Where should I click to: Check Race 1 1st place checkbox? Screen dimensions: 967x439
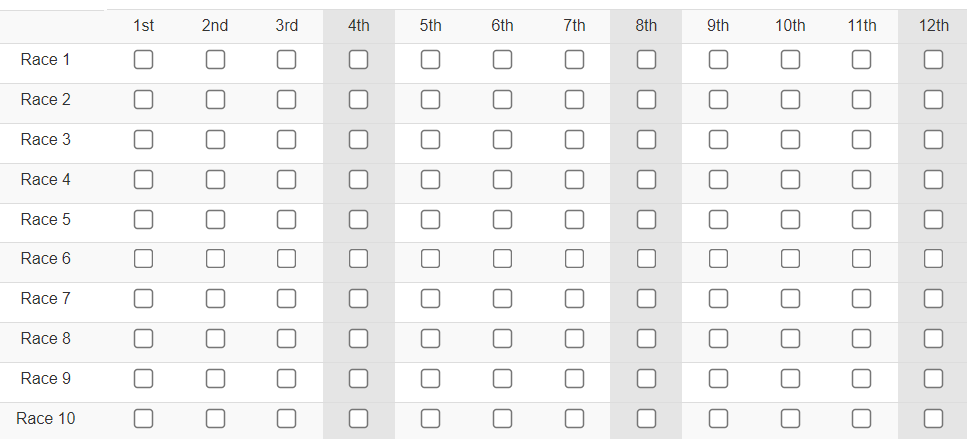pos(143,60)
